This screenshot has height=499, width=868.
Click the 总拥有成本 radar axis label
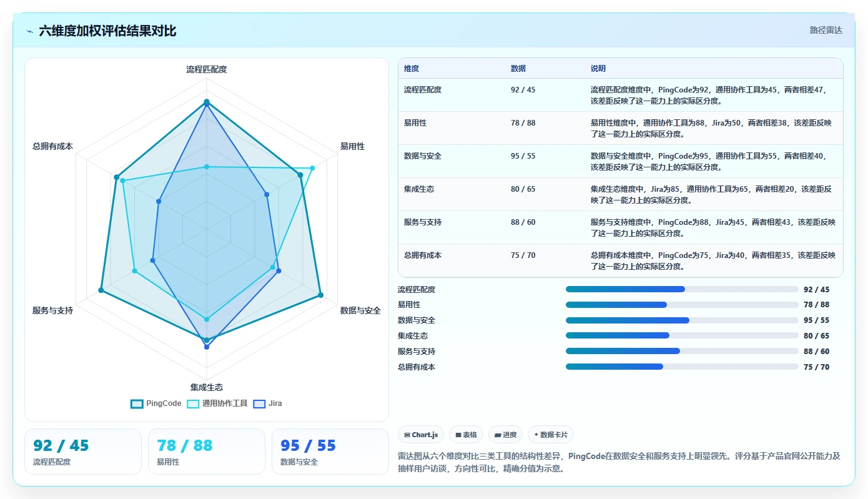click(x=53, y=146)
